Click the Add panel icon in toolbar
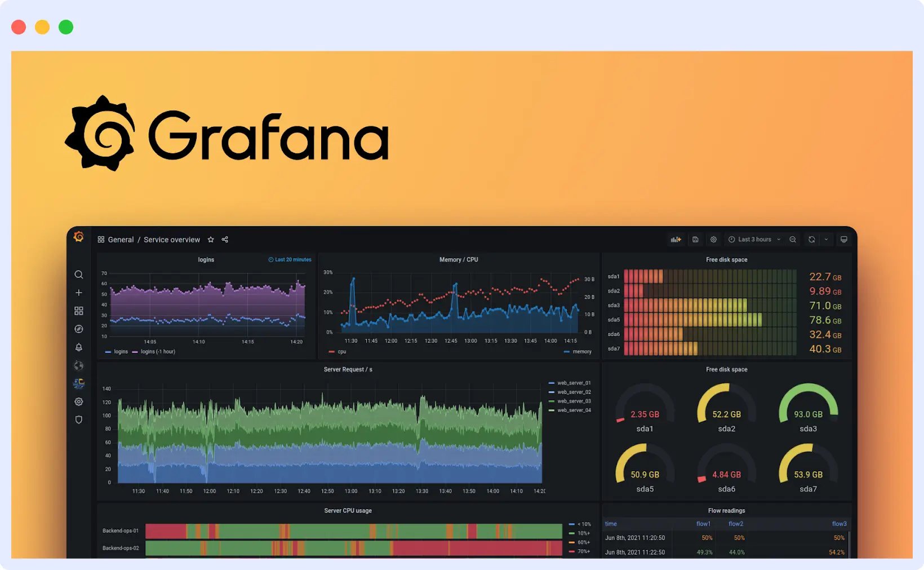 coord(676,239)
